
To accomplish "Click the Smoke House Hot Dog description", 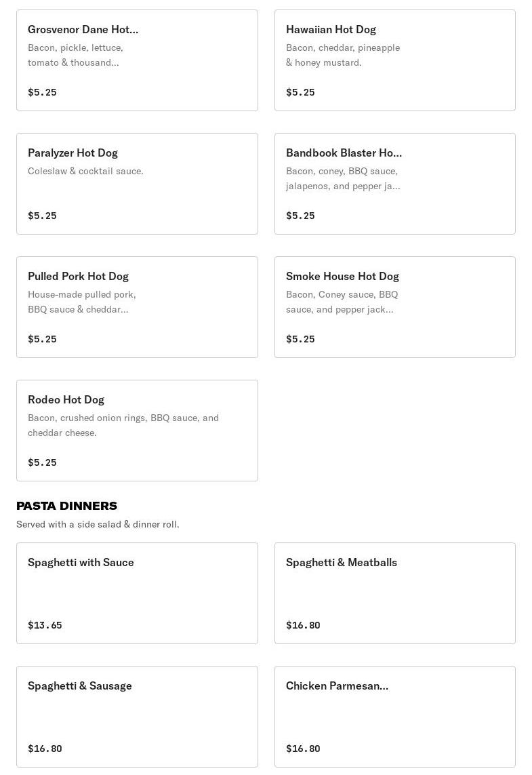I will pos(342,302).
